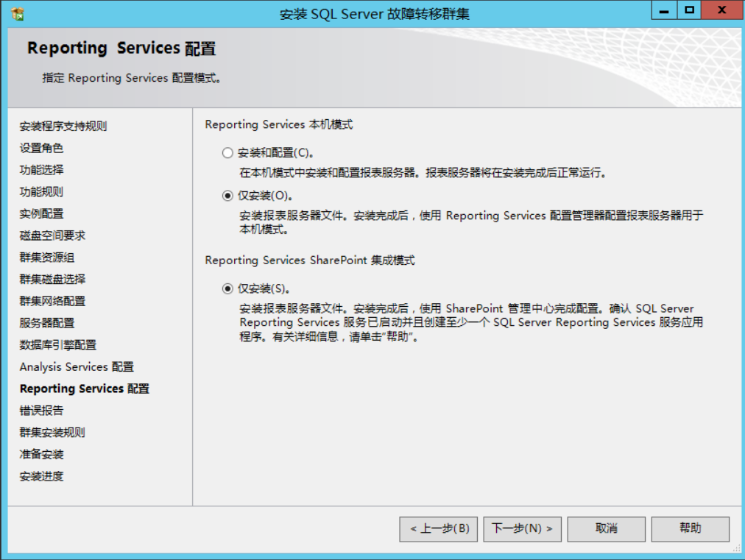
Task: Click the 安装程序支持规则 step in sidebar
Action: (x=63, y=127)
